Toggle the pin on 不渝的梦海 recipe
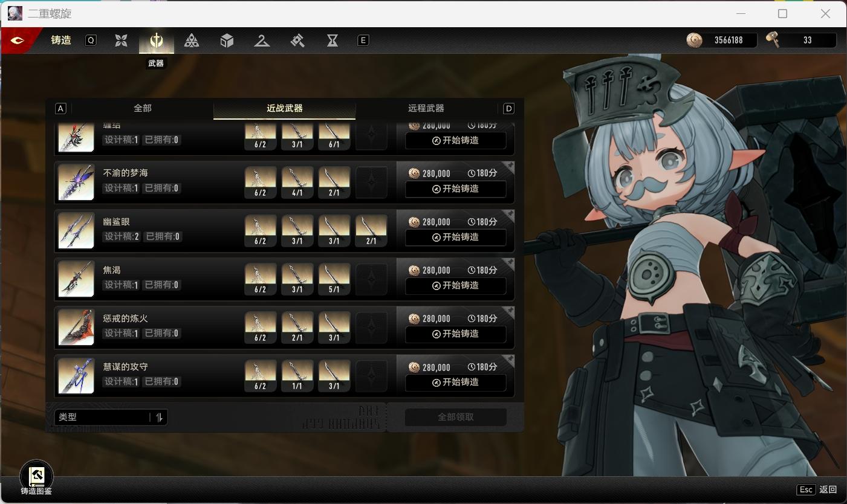This screenshot has height=504, width=847. 510,166
